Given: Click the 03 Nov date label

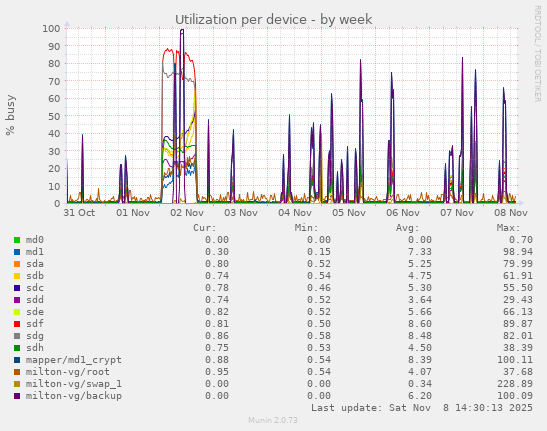Looking at the screenshot, I should click(241, 213).
